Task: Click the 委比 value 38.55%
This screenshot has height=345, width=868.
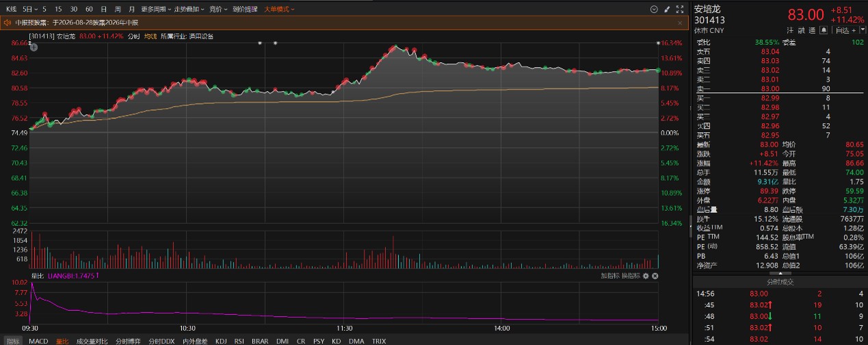Action: [767, 42]
